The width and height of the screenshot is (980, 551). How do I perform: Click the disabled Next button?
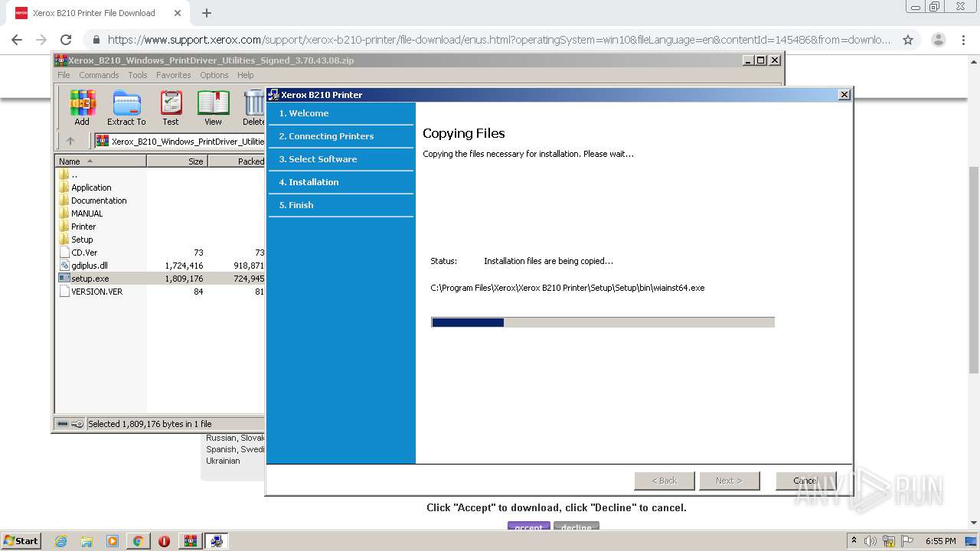click(729, 481)
